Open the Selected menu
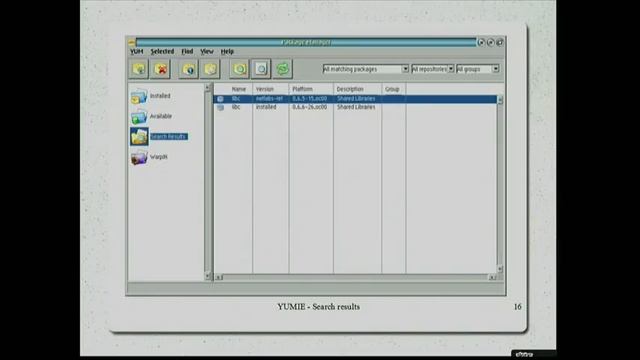 (x=162, y=51)
